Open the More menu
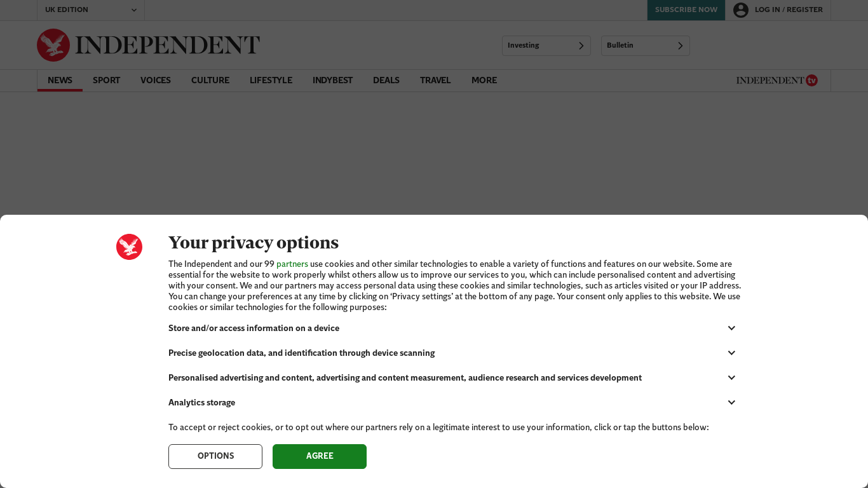 coord(484,81)
